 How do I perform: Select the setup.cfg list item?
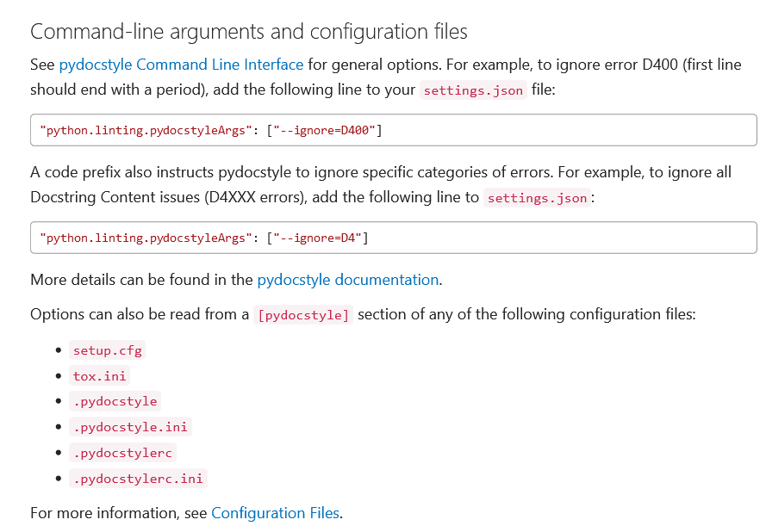click(x=109, y=350)
